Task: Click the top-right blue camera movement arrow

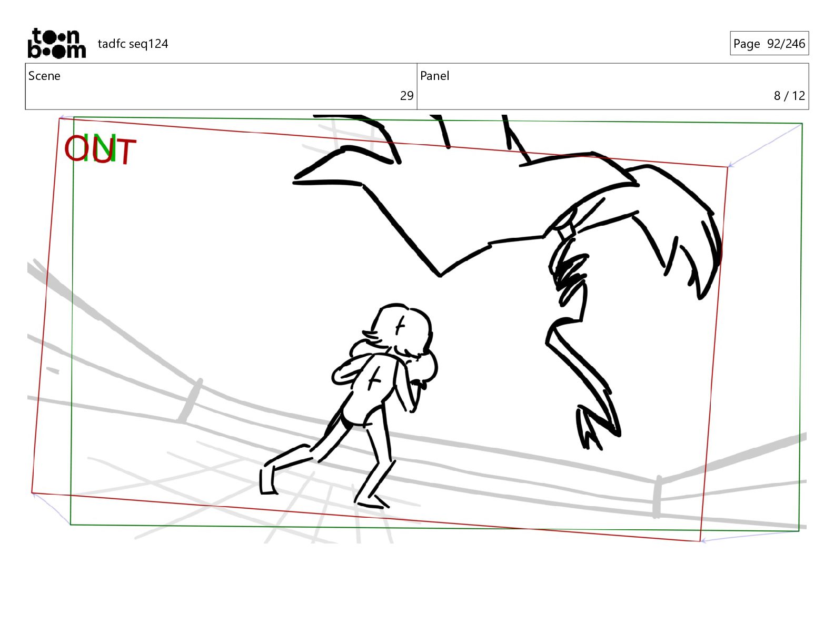Action: pos(764,145)
